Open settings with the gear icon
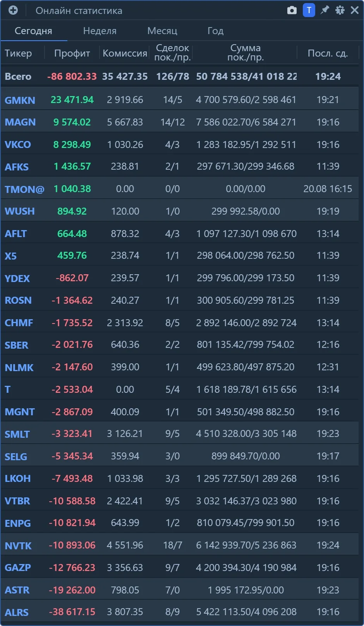This screenshot has height=626, width=364. tap(340, 10)
